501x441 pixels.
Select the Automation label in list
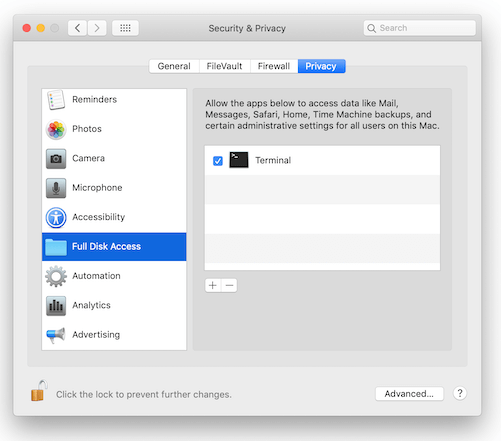click(97, 276)
